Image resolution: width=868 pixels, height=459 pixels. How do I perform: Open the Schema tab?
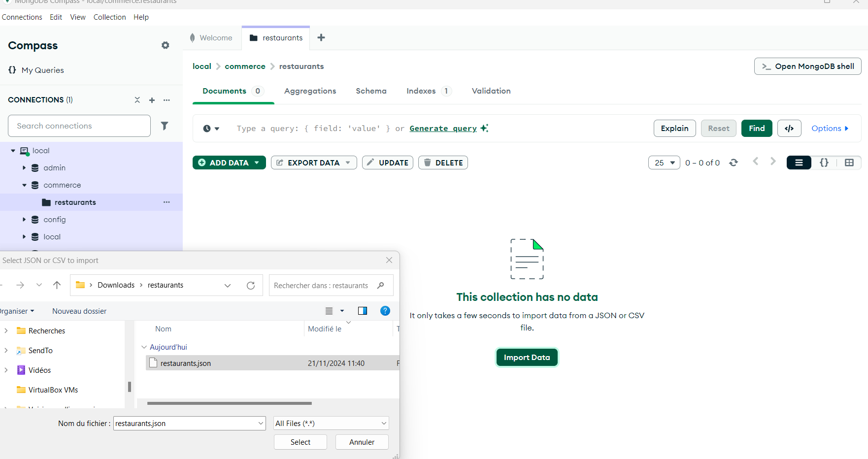click(x=371, y=91)
